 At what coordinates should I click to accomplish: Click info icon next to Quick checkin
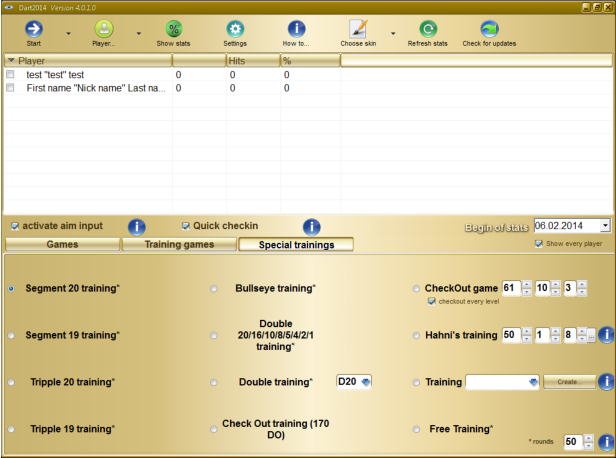pyautogui.click(x=311, y=227)
